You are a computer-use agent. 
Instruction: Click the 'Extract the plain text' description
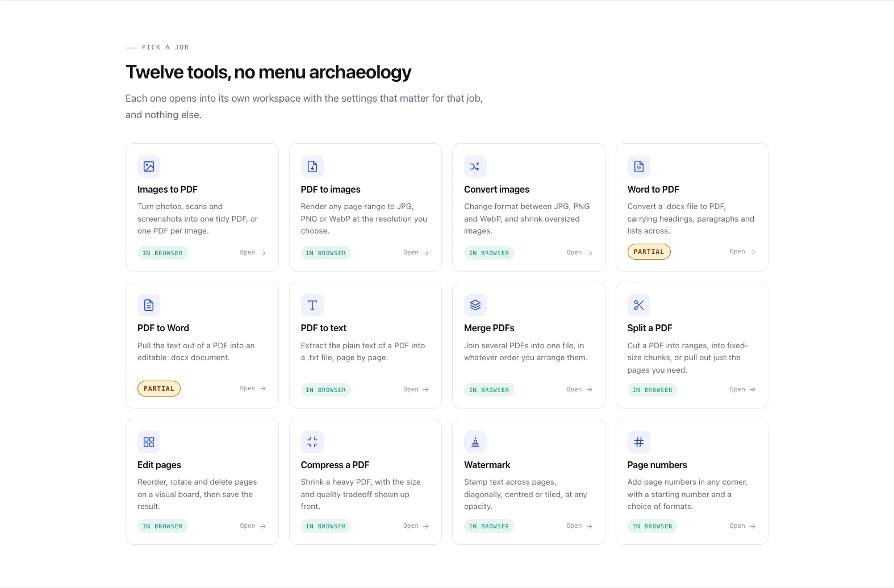point(363,352)
